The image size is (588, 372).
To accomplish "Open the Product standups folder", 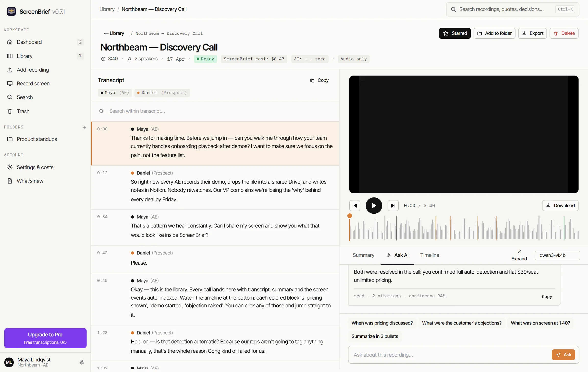I will [x=45, y=139].
